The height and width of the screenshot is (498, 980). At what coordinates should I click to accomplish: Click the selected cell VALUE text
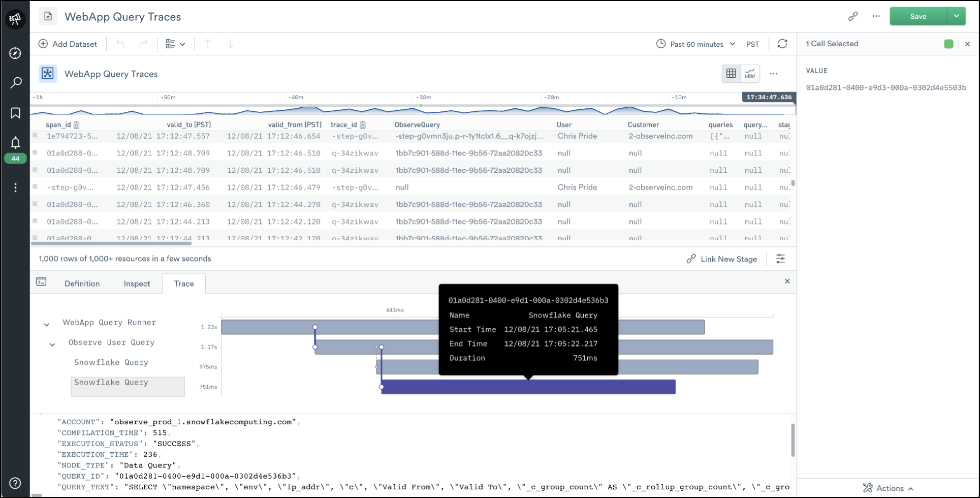[x=886, y=87]
